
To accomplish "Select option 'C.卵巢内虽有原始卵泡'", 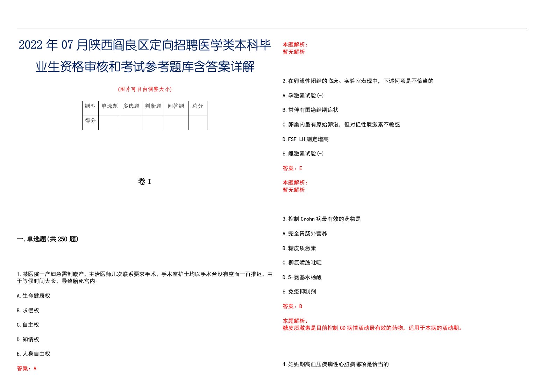I will 341,125.
